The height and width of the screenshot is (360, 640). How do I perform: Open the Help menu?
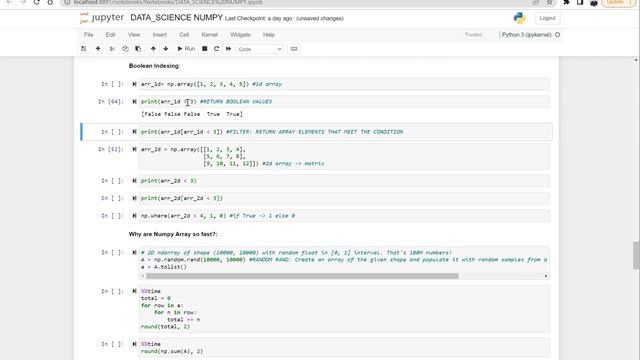tap(269, 35)
